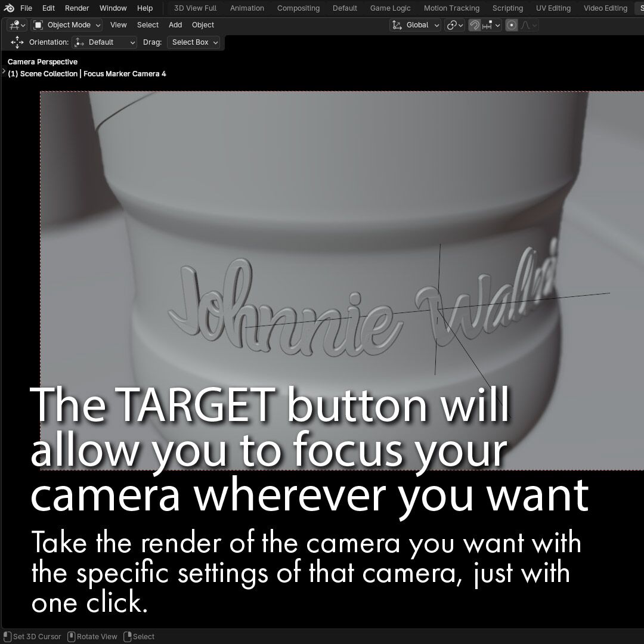Image resolution: width=644 pixels, height=644 pixels.
Task: Click the Blender logo icon
Action: tap(9, 8)
